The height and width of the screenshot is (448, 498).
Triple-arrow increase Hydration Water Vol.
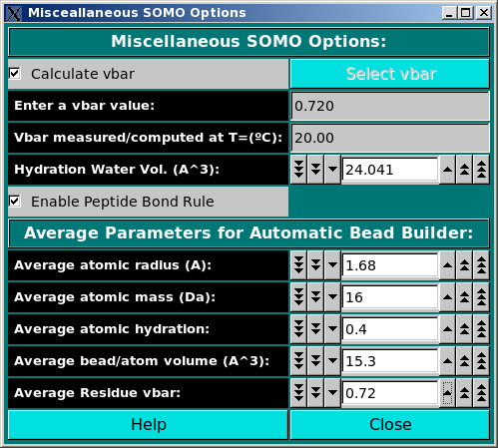[481, 170]
